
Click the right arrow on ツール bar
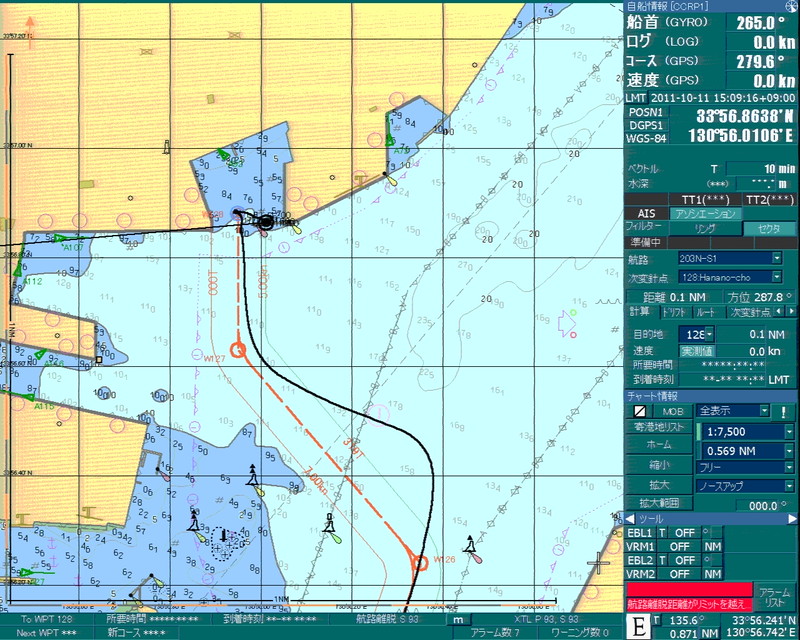click(790, 519)
